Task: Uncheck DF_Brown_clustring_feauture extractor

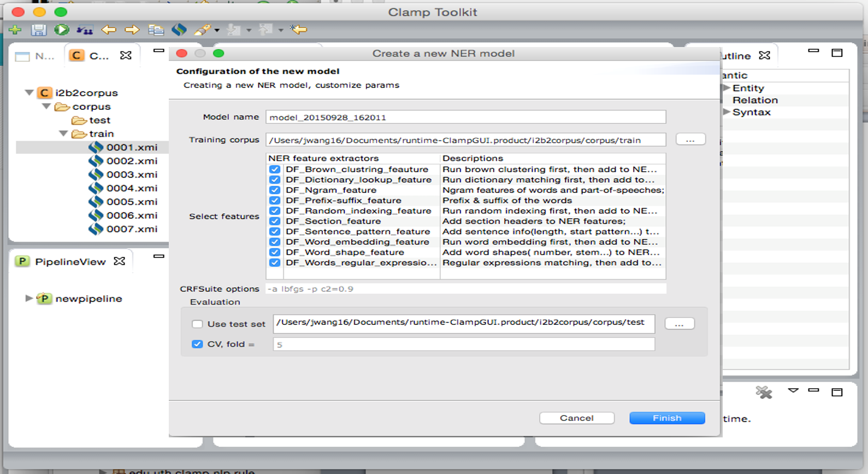Action: (275, 169)
